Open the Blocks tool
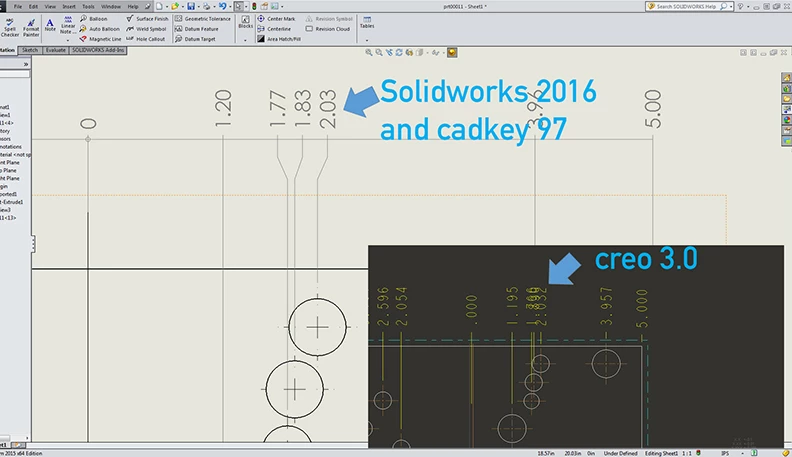Screen dimensions: 792x457 click(245, 22)
